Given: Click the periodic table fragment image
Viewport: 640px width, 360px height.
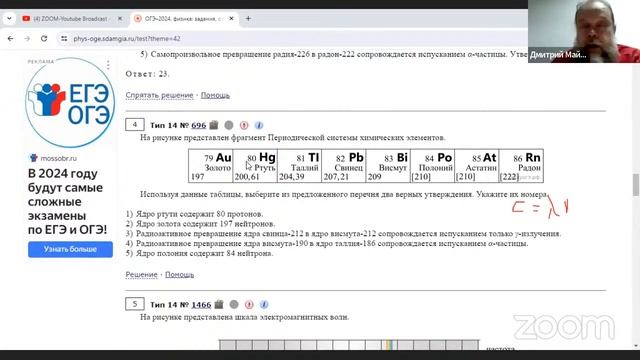Looking at the screenshot, I should [x=366, y=166].
